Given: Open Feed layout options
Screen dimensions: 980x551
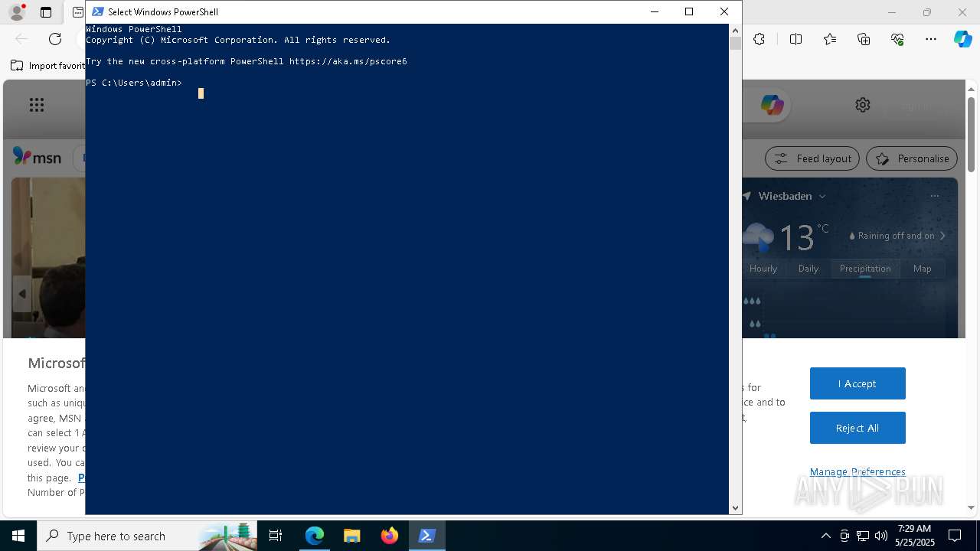Looking at the screenshot, I should coord(812,158).
